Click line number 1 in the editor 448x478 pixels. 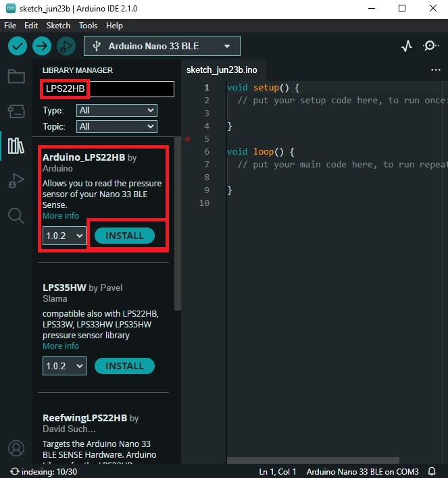click(207, 88)
